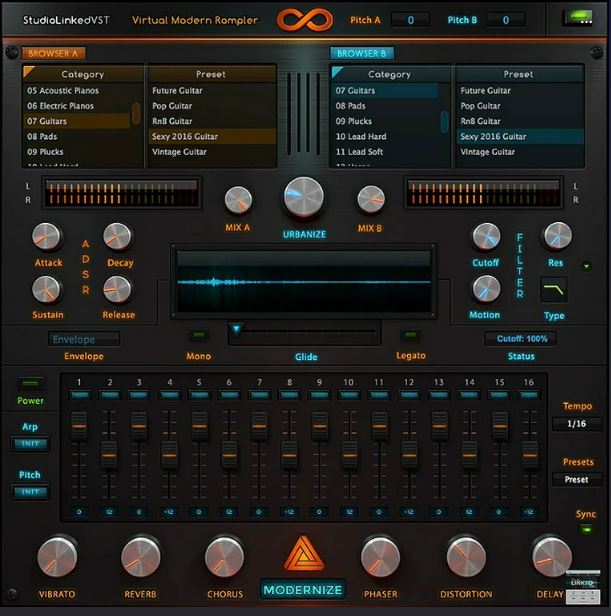The image size is (611, 616).
Task: Open the sequencer Preset dropdown
Action: (576, 480)
